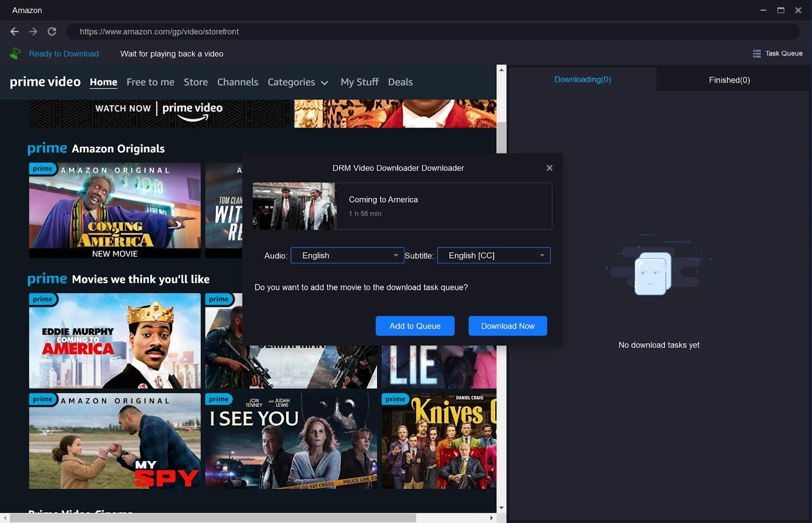
Task: Click the Ready to Download label
Action: 64,54
